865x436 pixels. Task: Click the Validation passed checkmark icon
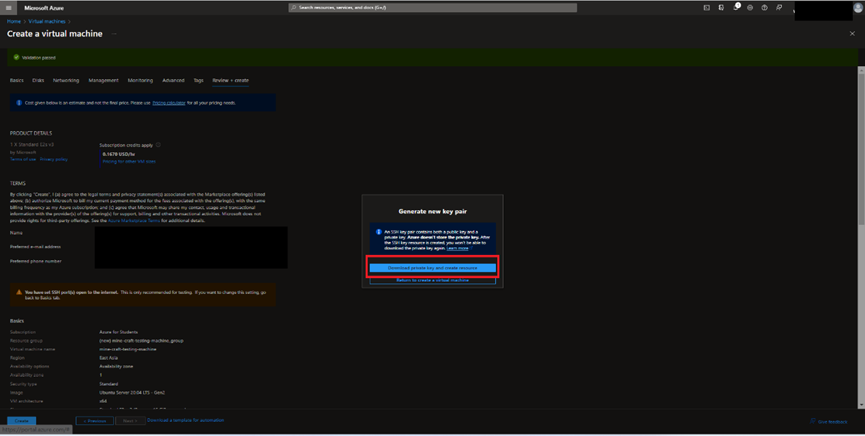(16, 57)
